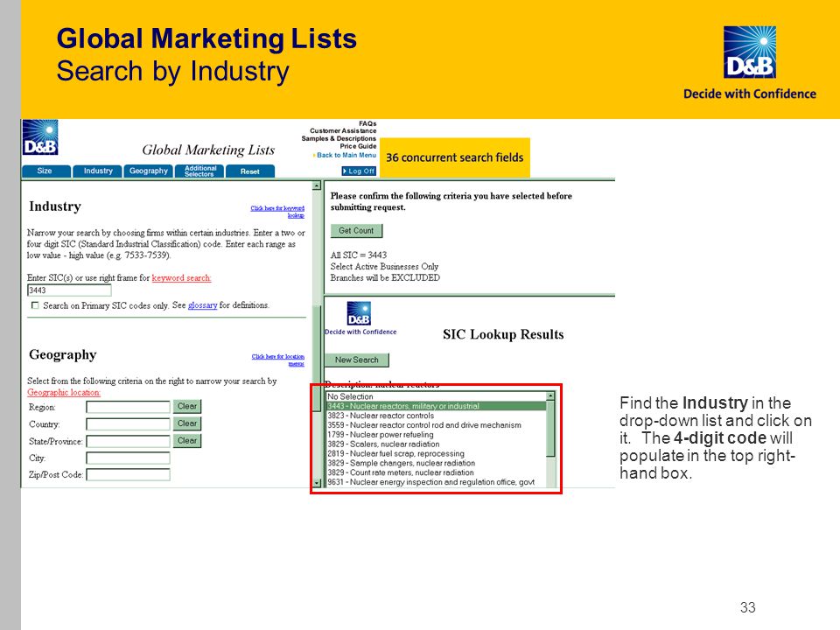Select 3829 - Scalers, nuclear radiation

(x=436, y=444)
